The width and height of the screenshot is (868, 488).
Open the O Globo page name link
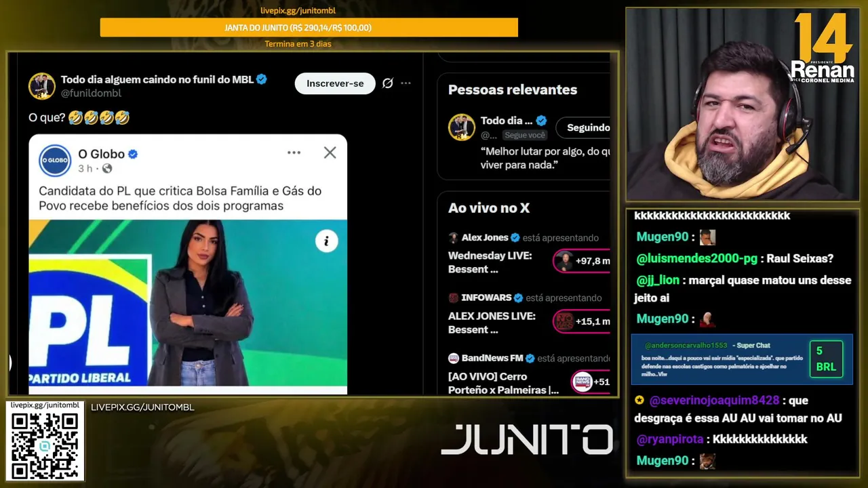click(x=101, y=154)
